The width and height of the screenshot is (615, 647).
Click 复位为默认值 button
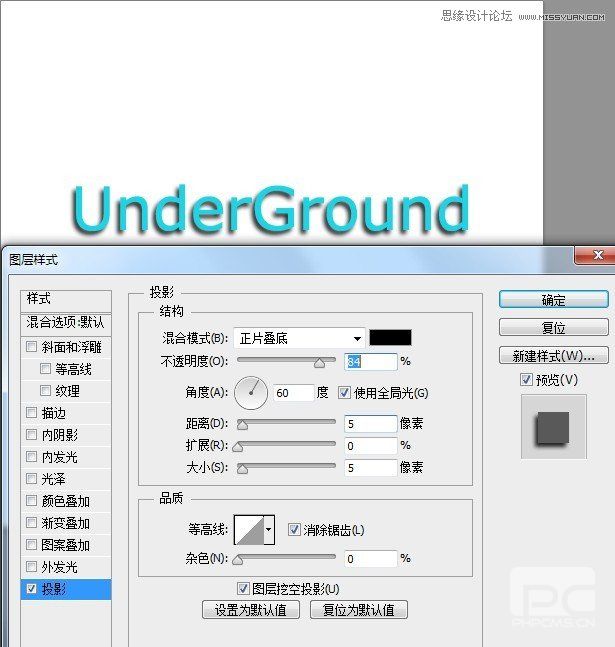pyautogui.click(x=359, y=609)
